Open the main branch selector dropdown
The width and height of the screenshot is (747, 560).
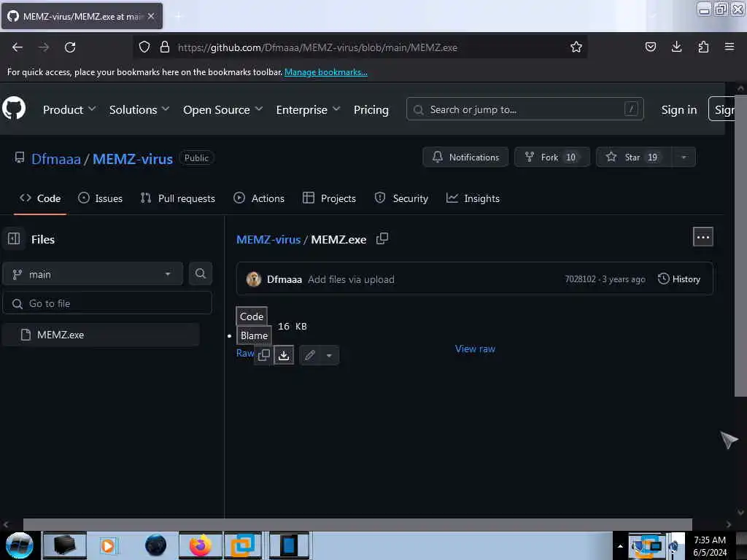93,274
